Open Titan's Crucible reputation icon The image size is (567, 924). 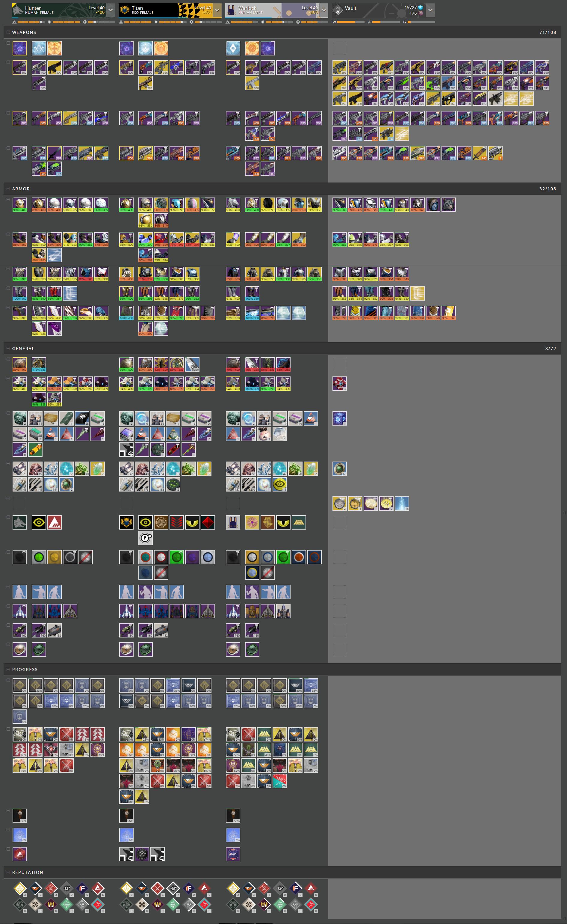point(158,888)
